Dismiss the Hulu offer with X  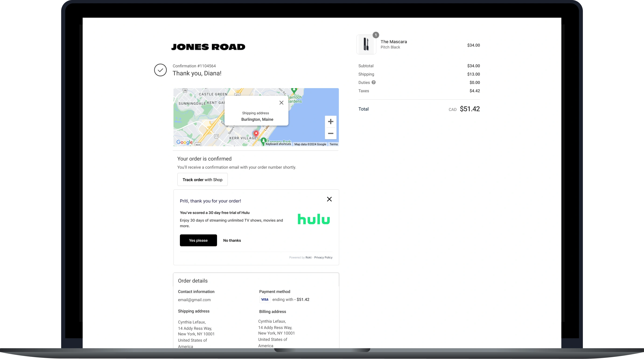pyautogui.click(x=329, y=199)
